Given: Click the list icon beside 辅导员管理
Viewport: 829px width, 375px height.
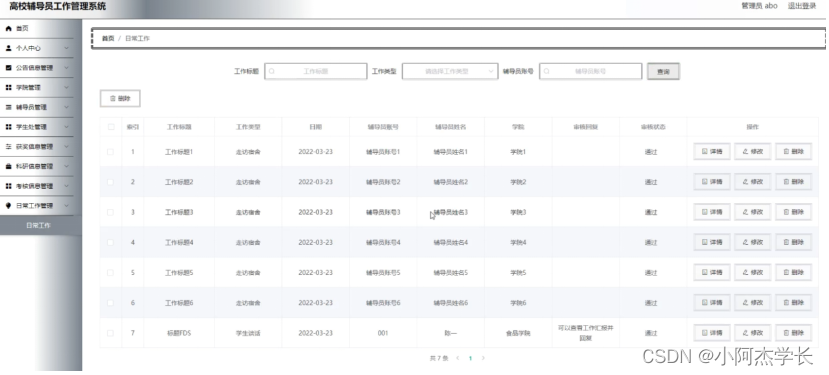Looking at the screenshot, I should [x=8, y=107].
